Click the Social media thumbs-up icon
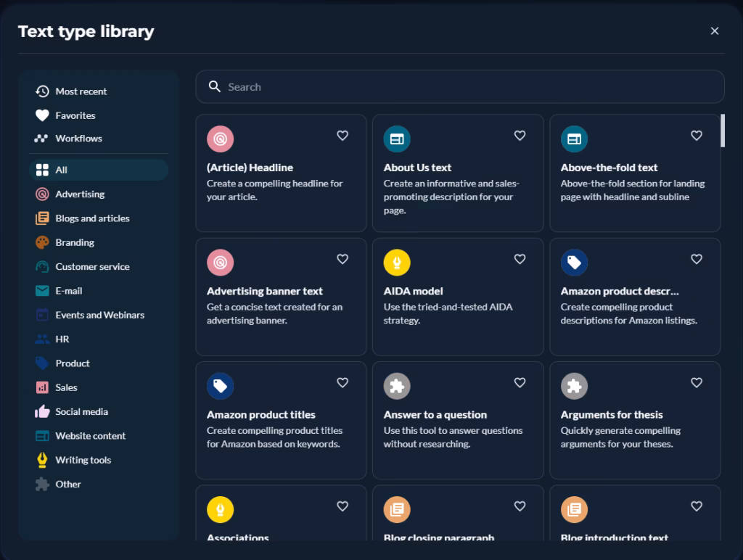 tap(42, 411)
